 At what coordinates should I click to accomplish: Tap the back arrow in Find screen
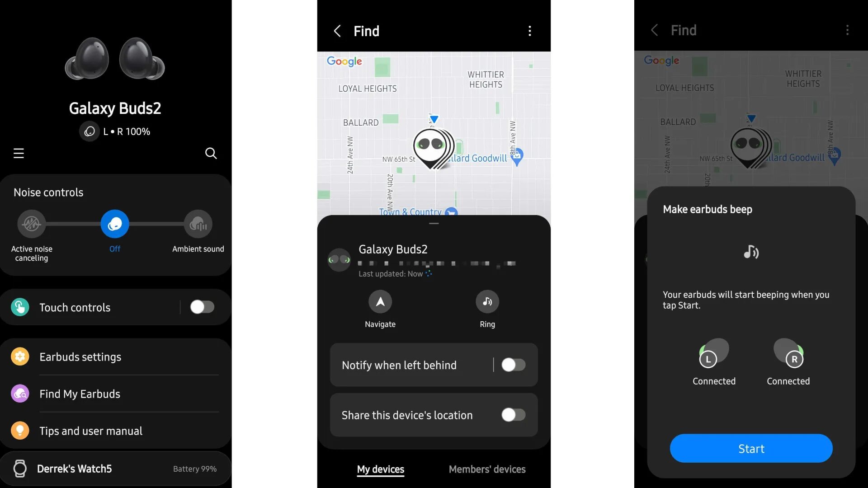coord(336,31)
